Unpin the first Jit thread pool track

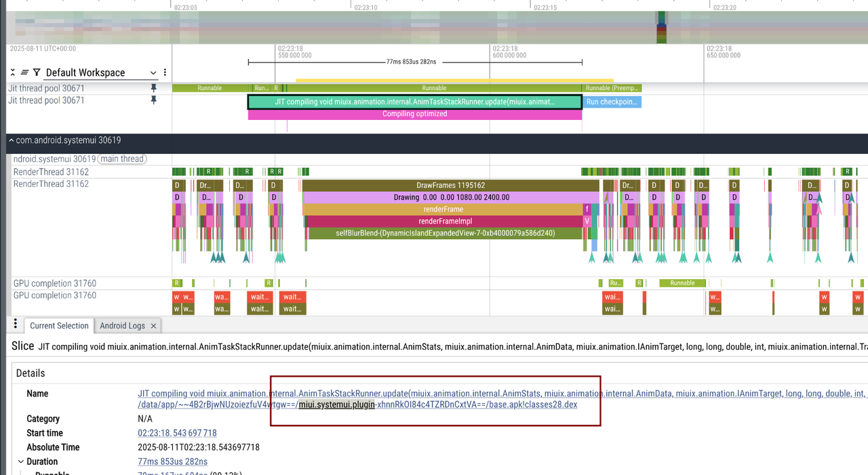[x=153, y=88]
